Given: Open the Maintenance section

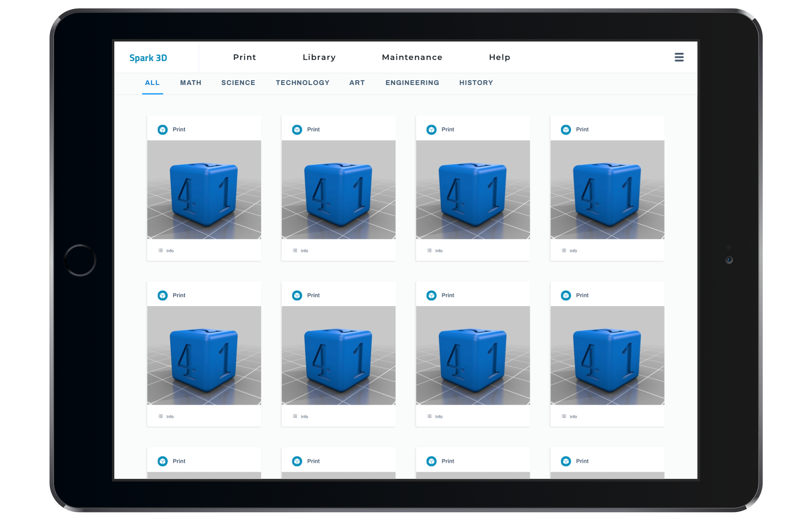Looking at the screenshot, I should [x=412, y=57].
